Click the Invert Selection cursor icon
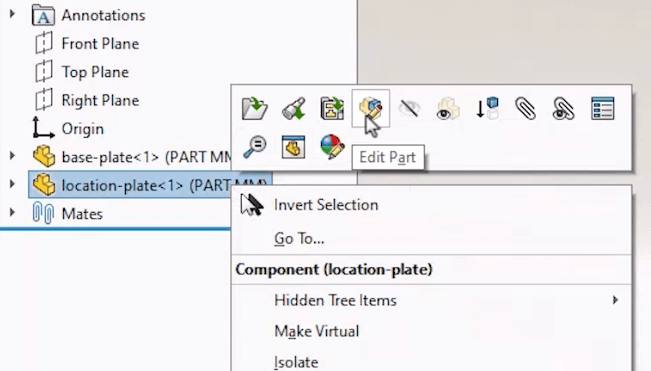The image size is (651, 371). tap(252, 205)
